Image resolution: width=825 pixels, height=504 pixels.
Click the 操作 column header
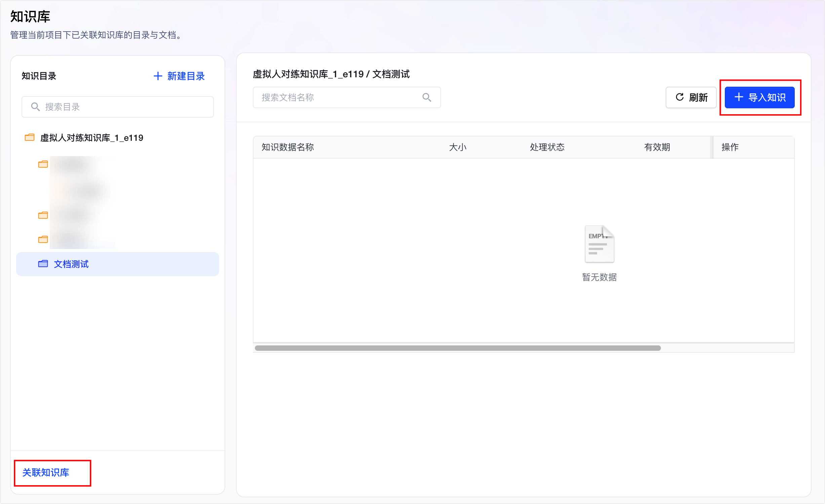pyautogui.click(x=730, y=147)
